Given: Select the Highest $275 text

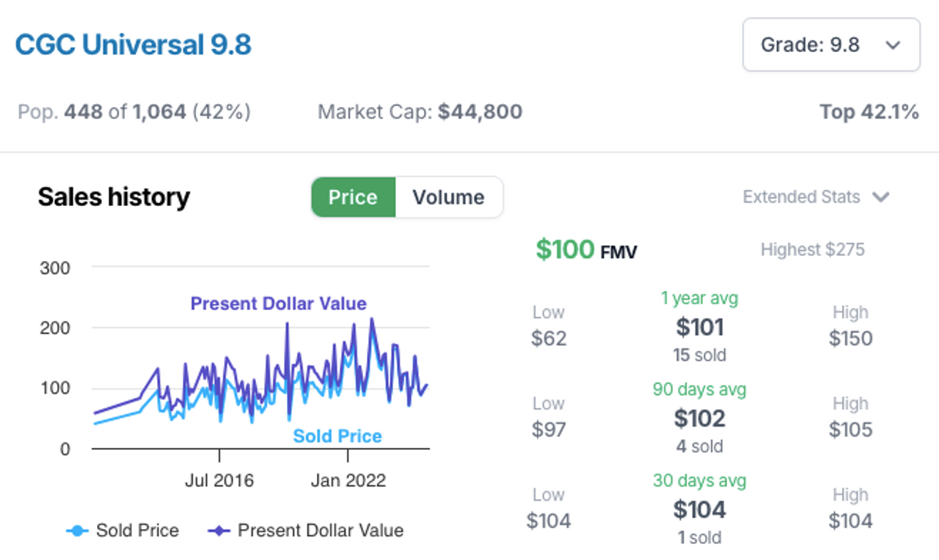Looking at the screenshot, I should (813, 250).
